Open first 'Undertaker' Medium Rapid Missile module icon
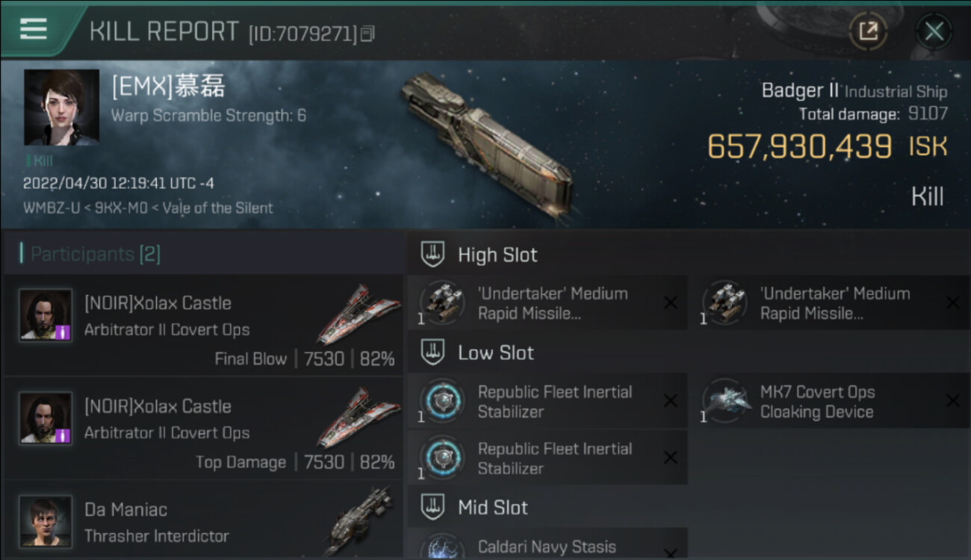This screenshot has height=560, width=971. click(442, 302)
